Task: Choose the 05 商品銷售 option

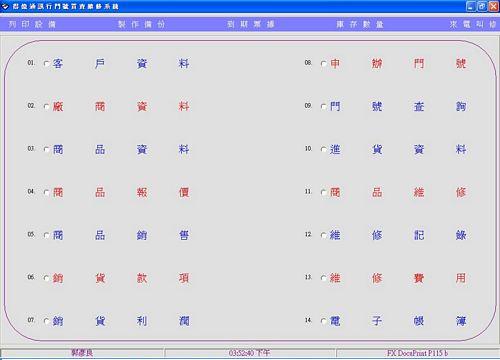Action: click(x=46, y=235)
